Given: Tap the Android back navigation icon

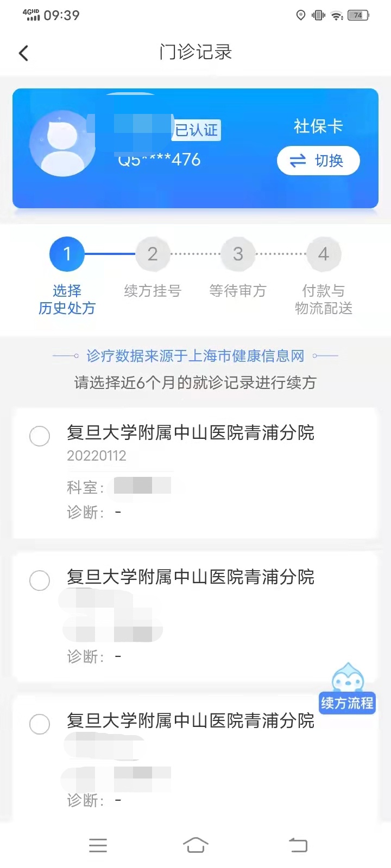Looking at the screenshot, I should (x=298, y=845).
